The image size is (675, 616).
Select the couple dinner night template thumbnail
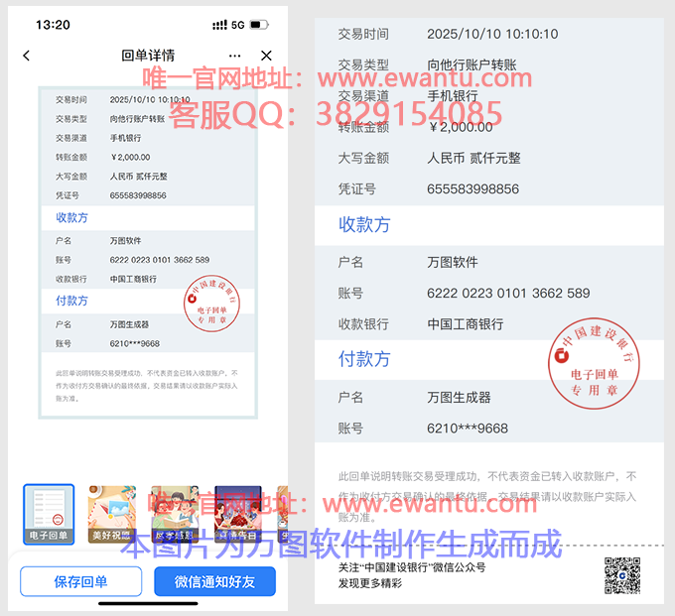[237, 515]
